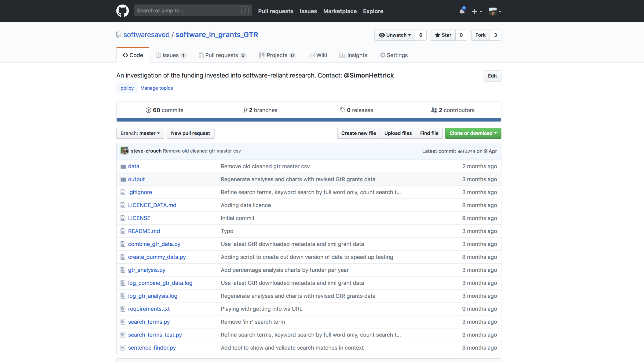Click the GitHub Octocat logo
Viewport: 644px width, 362px height.
click(x=122, y=11)
